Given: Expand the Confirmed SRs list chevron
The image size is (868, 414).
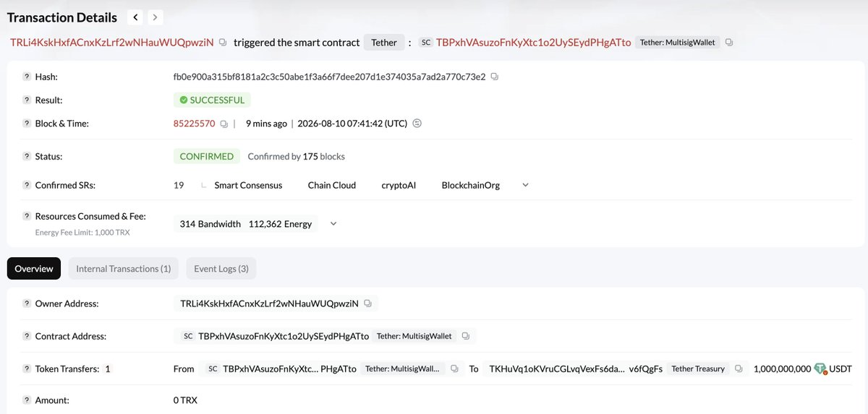Looking at the screenshot, I should click(525, 185).
